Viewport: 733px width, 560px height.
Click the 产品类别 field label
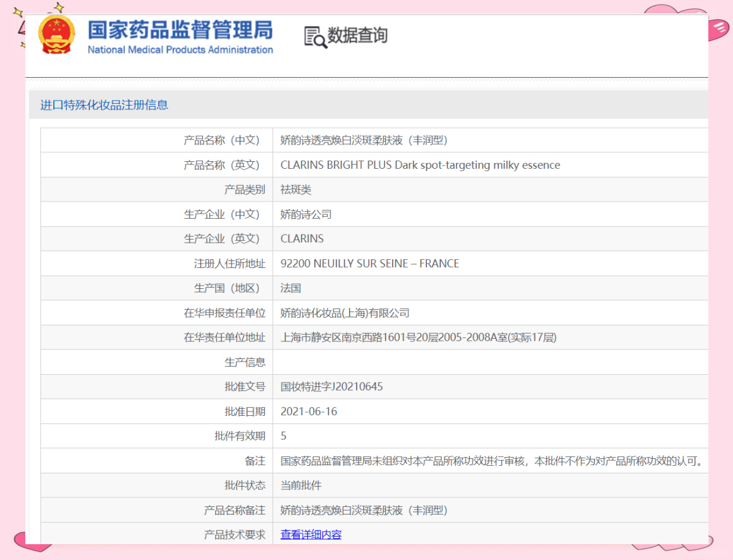coord(245,190)
